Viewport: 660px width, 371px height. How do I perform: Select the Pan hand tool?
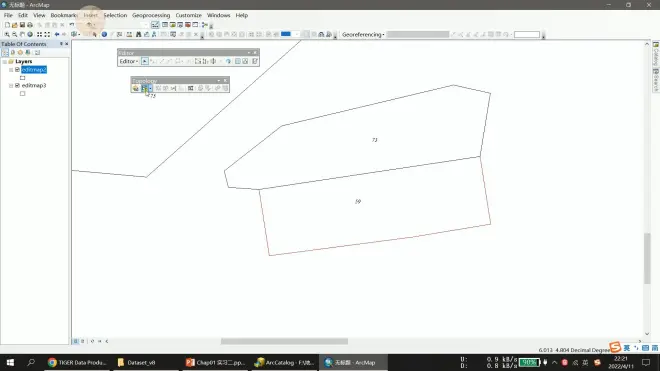point(22,35)
